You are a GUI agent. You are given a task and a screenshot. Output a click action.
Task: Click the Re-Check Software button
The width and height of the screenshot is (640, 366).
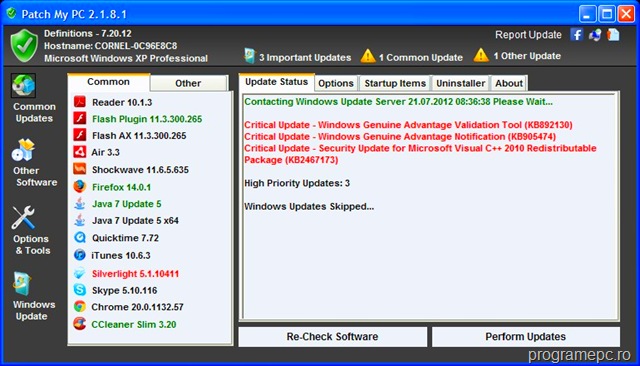(x=333, y=337)
